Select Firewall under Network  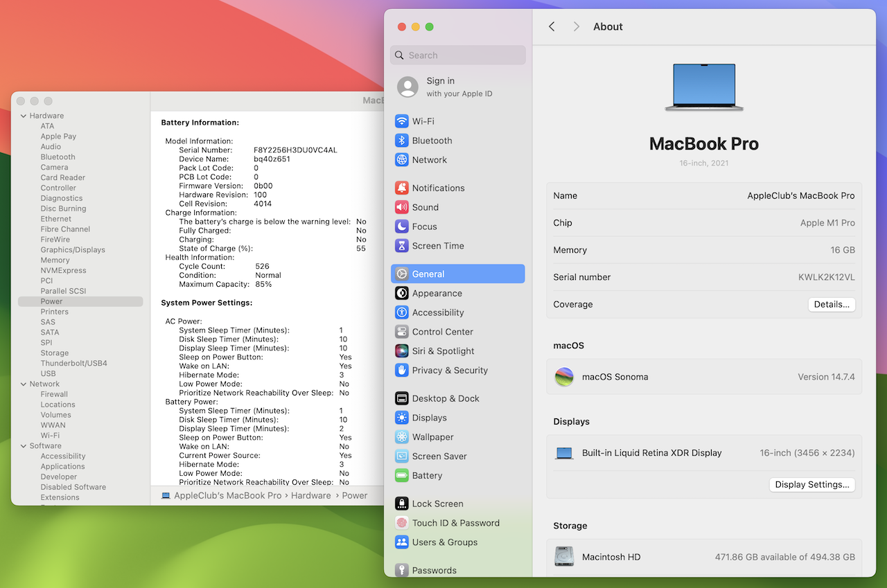click(54, 394)
